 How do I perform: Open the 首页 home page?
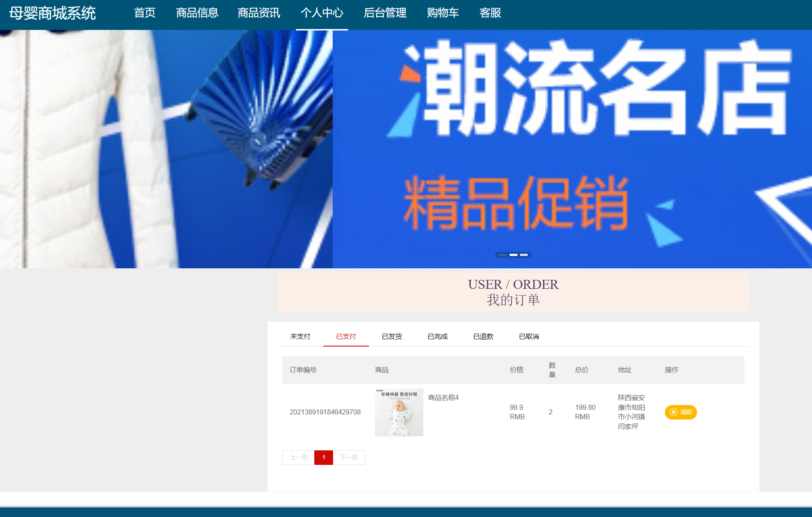coord(145,13)
